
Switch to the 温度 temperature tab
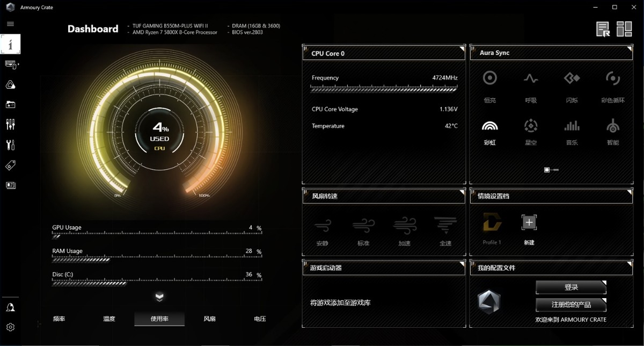(x=109, y=319)
